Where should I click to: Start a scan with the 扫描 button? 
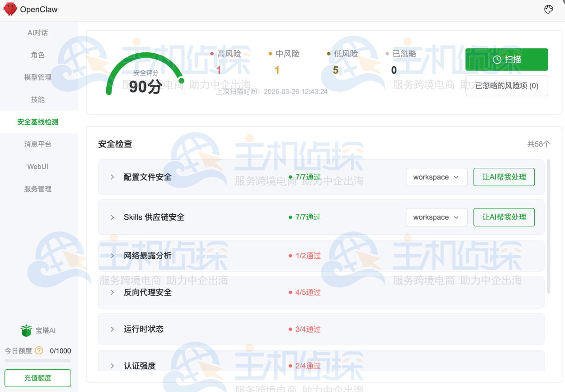point(507,59)
